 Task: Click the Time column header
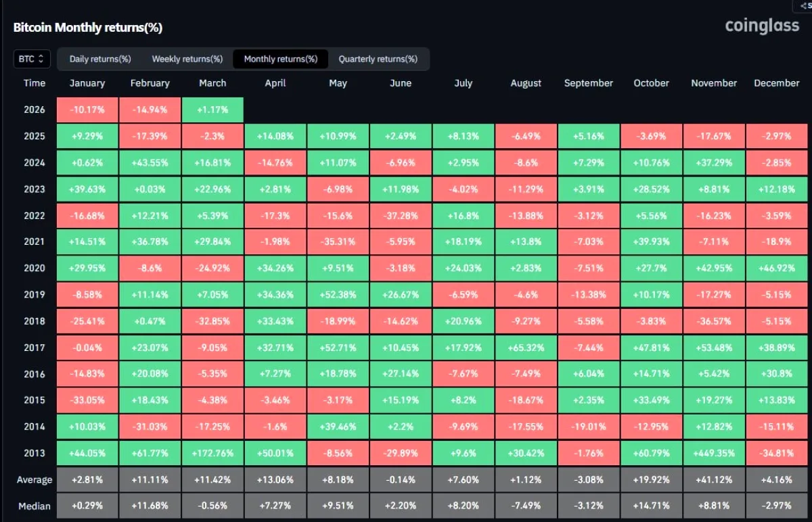tap(35, 83)
